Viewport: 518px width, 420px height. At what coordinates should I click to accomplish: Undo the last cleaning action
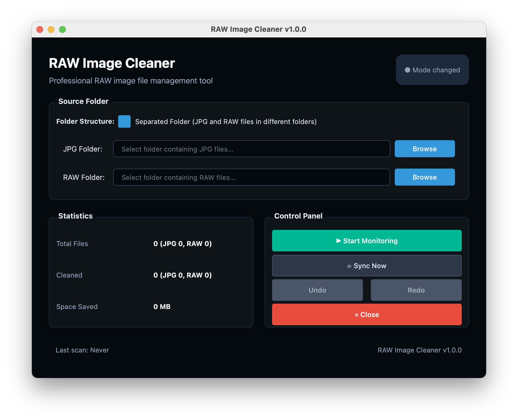click(317, 290)
